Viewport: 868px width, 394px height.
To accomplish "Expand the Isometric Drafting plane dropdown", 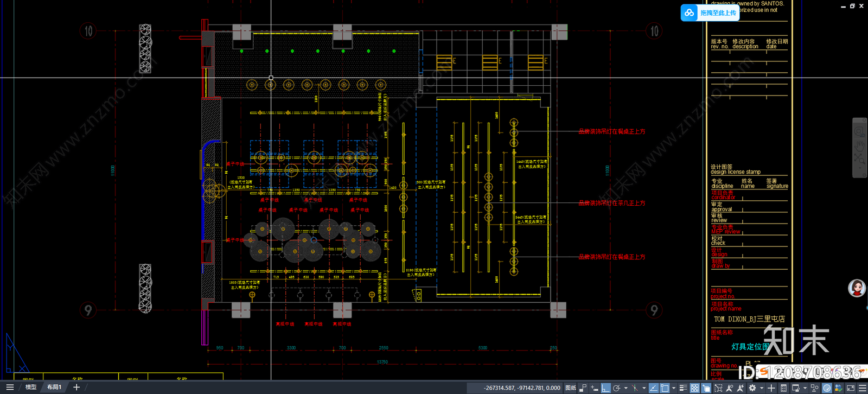I will (644, 388).
